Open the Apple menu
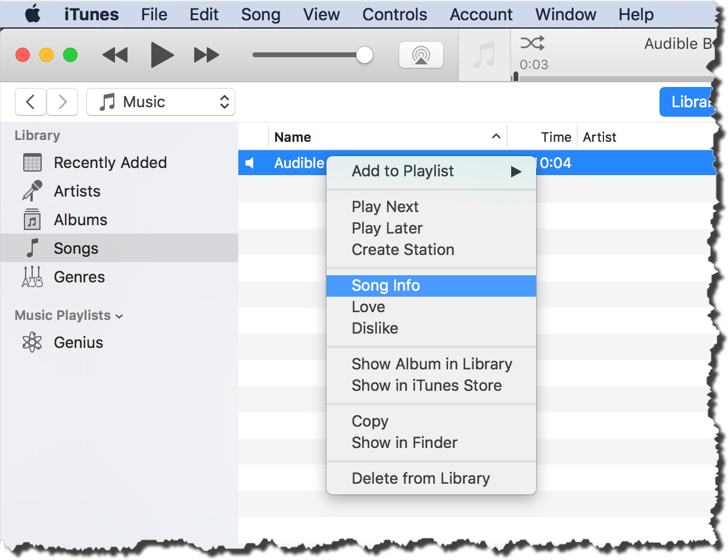The height and width of the screenshot is (560, 728). pyautogui.click(x=33, y=14)
